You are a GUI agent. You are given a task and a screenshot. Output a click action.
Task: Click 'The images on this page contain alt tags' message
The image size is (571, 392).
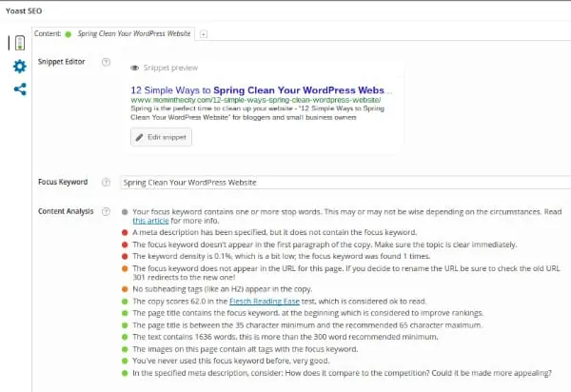(246, 349)
